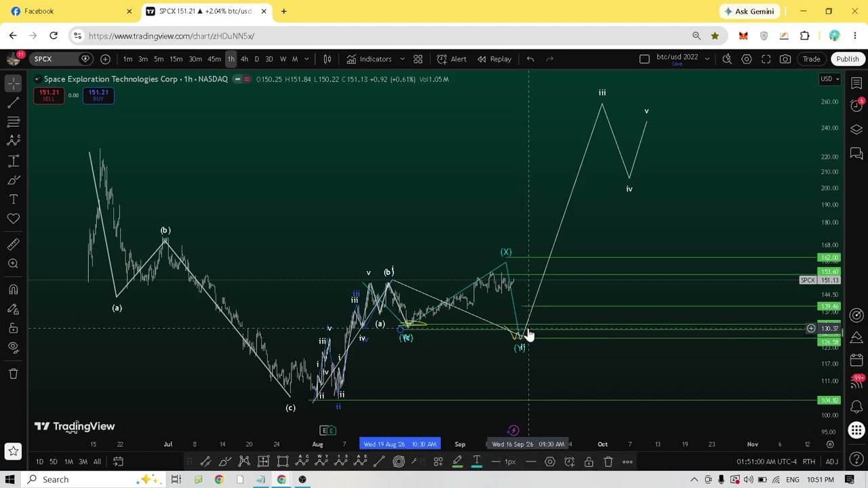Select the 1h active timeframe
The width and height of the screenshot is (868, 488).
pyautogui.click(x=231, y=59)
